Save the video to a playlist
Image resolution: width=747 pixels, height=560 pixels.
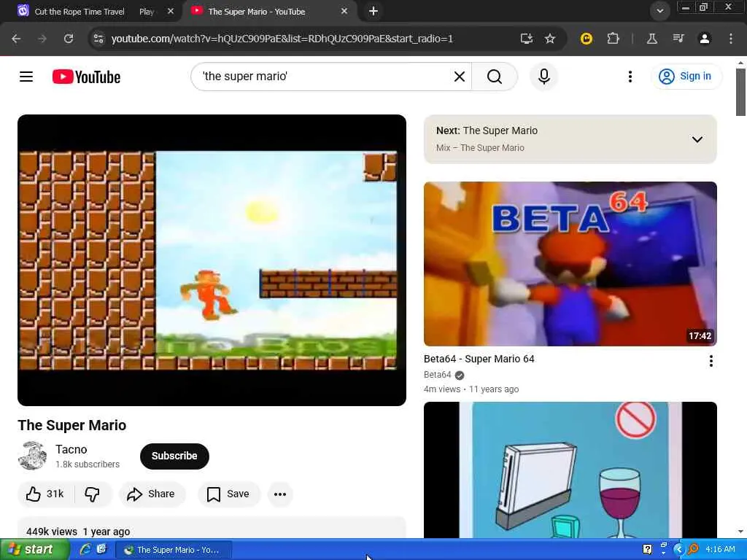tap(228, 494)
